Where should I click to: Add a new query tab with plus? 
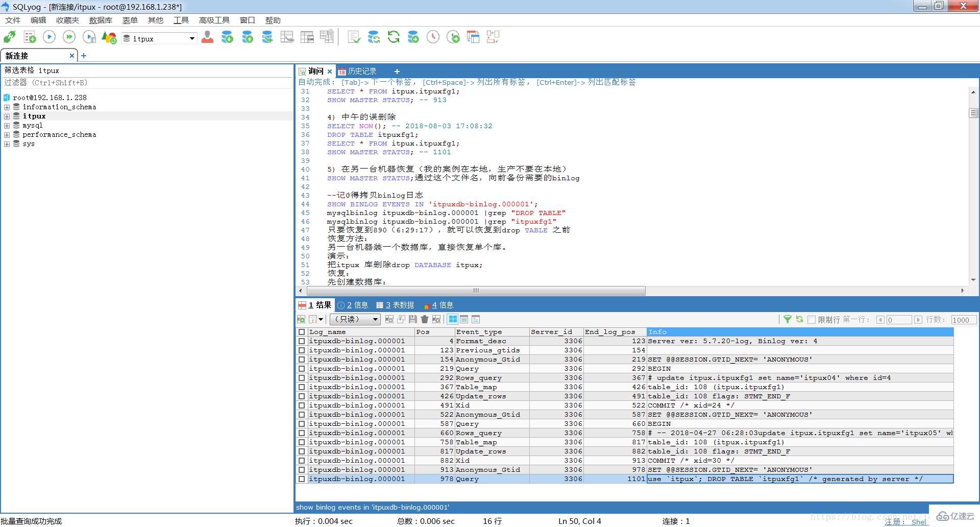click(397, 71)
